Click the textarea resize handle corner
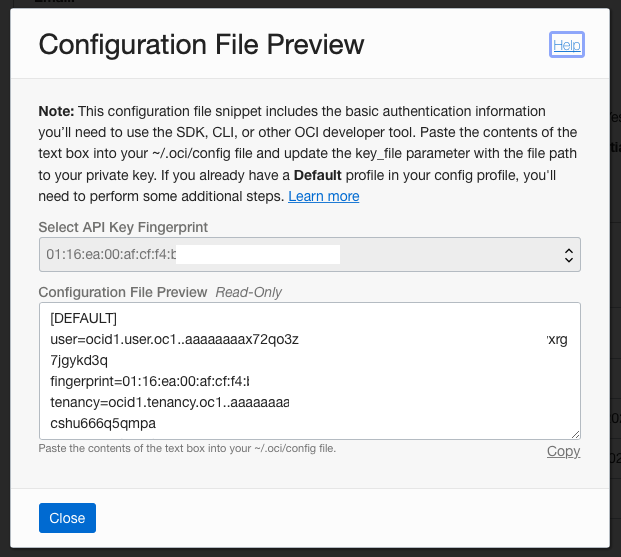This screenshot has width=621, height=557. pyautogui.click(x=575, y=434)
